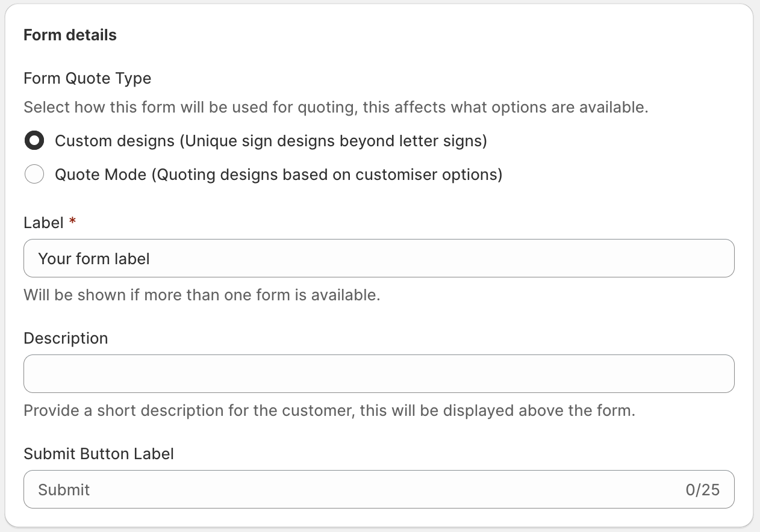Click the 'Form details' heading
Screen dimensions: 760x532
click(x=70, y=35)
